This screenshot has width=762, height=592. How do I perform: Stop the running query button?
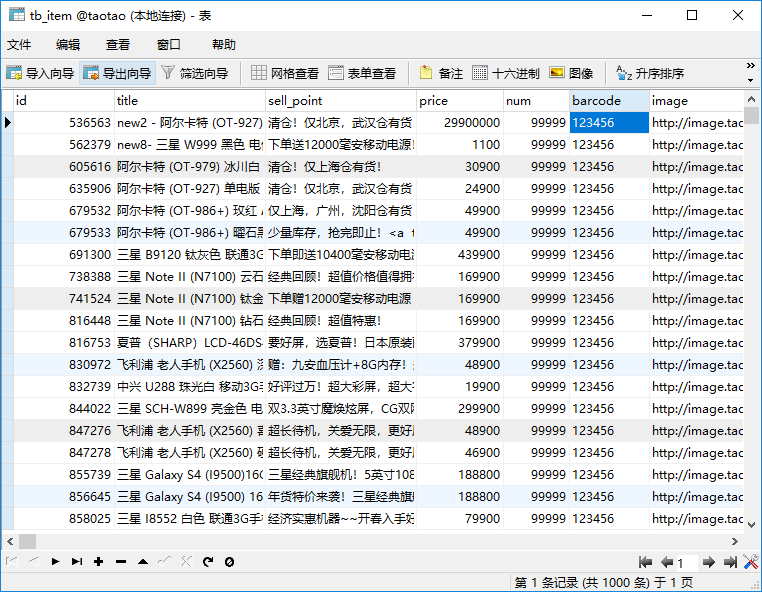pyautogui.click(x=229, y=562)
